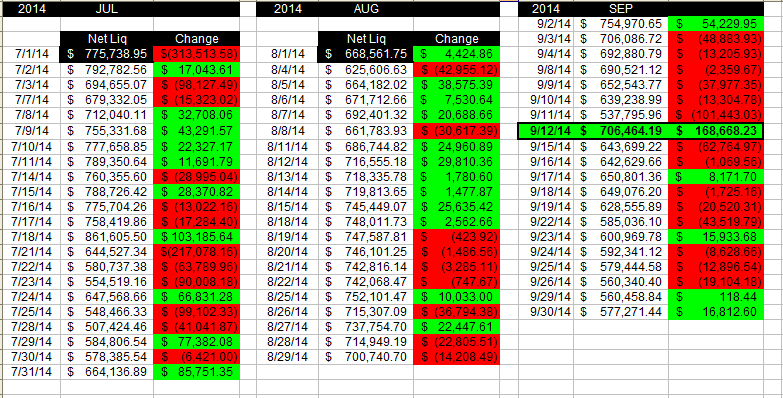Image resolution: width=783 pixels, height=398 pixels.
Task: Select the 7/1/14 Net Liq cell
Action: tap(107, 54)
